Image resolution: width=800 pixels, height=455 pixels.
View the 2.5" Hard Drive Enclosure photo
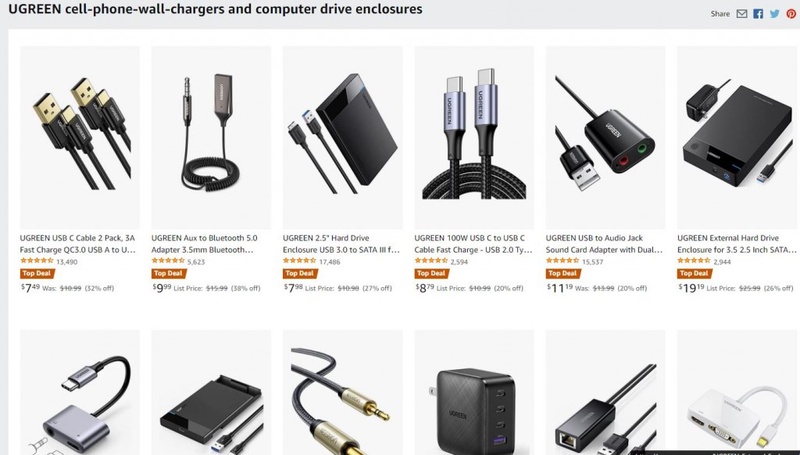tap(342, 137)
